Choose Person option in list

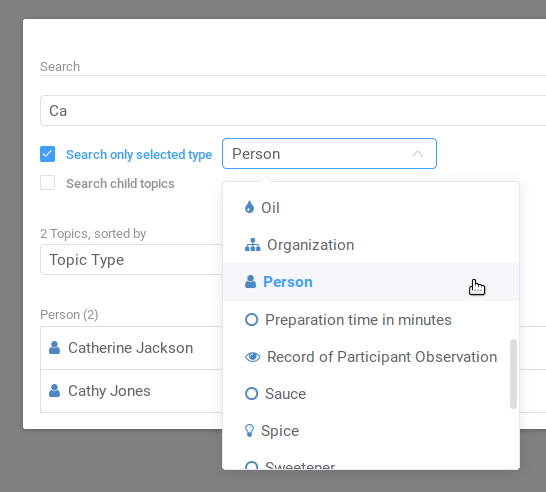(x=371, y=282)
